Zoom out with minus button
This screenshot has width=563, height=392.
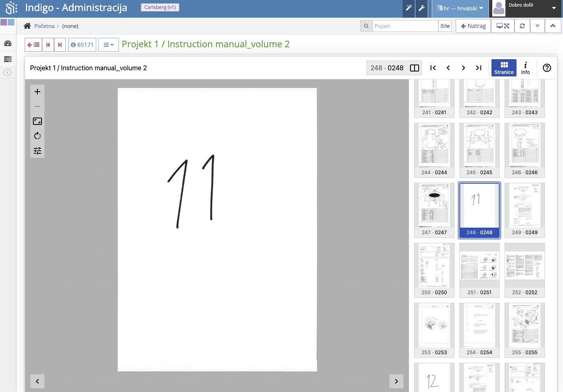tap(37, 106)
